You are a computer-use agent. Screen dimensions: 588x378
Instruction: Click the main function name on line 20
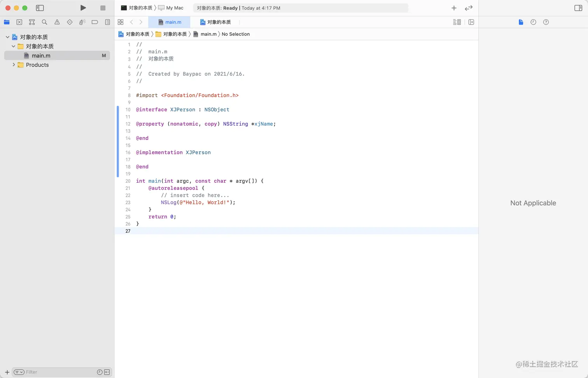(154, 181)
